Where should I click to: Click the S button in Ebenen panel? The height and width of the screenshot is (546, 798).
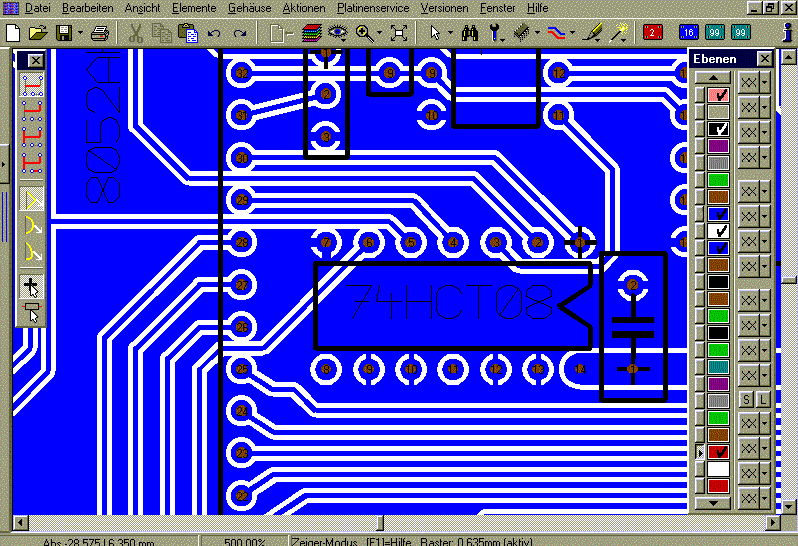pyautogui.click(x=746, y=399)
